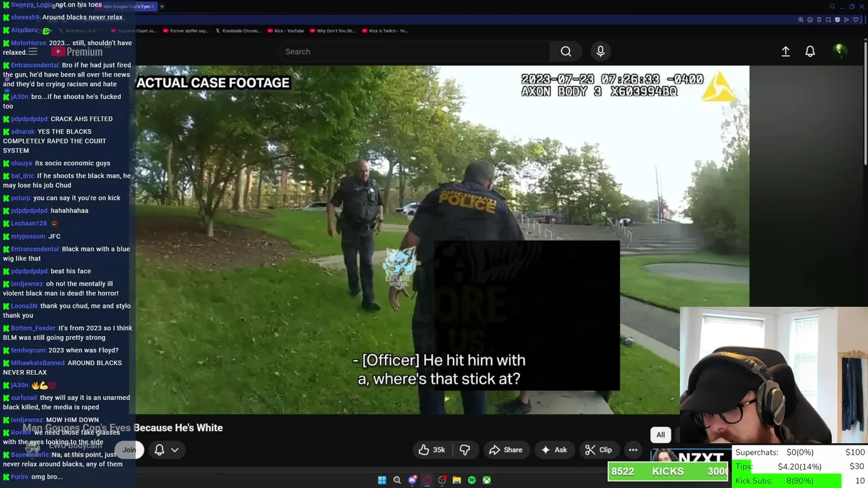Open Spotify from the taskbar
The height and width of the screenshot is (488, 868).
(471, 480)
